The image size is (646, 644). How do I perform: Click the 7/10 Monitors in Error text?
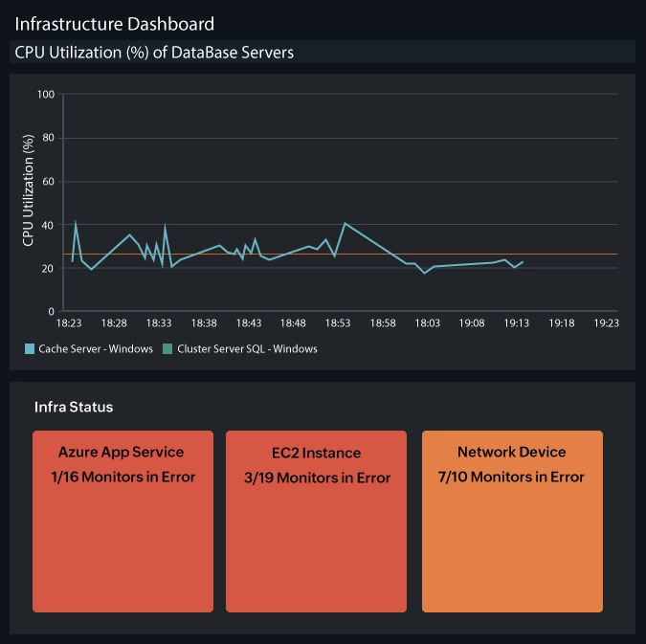click(512, 477)
